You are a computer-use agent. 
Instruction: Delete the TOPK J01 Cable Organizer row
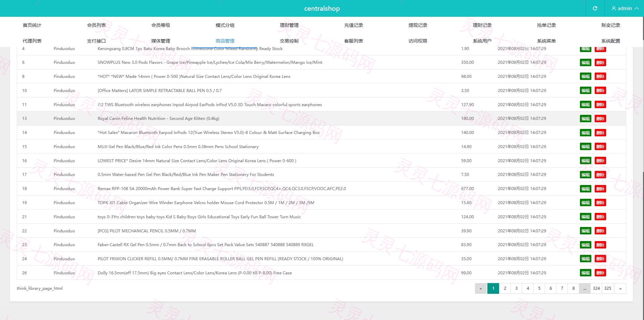click(x=600, y=203)
